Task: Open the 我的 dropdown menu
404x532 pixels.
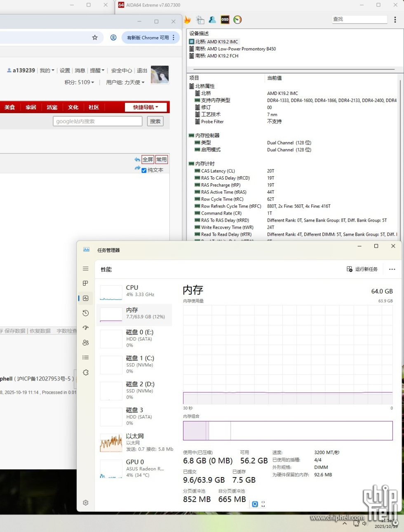Action: tap(47, 71)
